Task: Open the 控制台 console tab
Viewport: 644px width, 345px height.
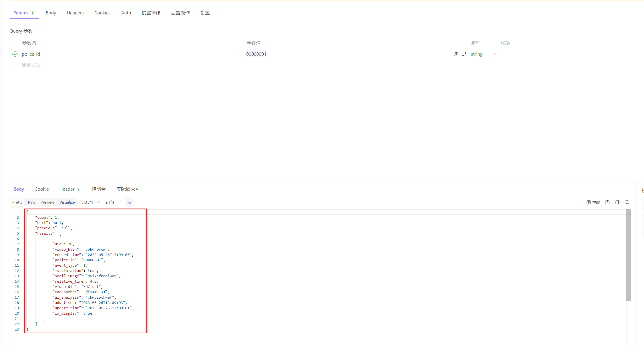Action: click(99, 189)
